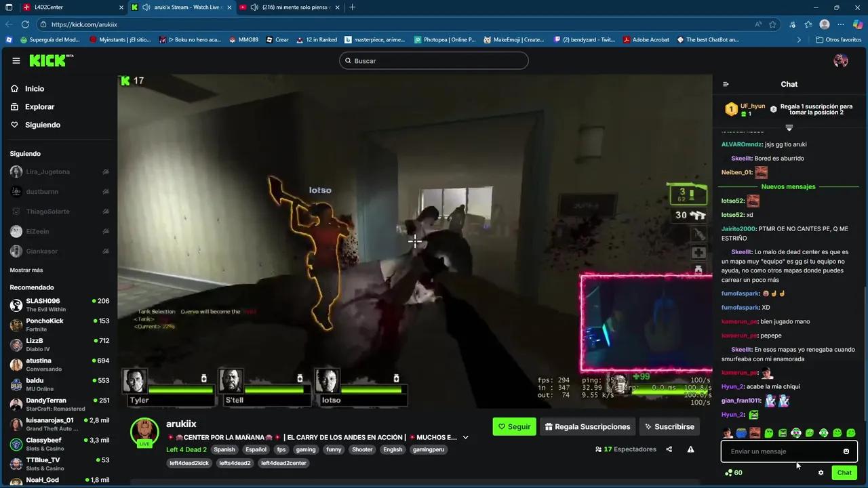The image size is (868, 488).
Task: Mute audio on the arukiix Stream tab
Action: point(146,7)
